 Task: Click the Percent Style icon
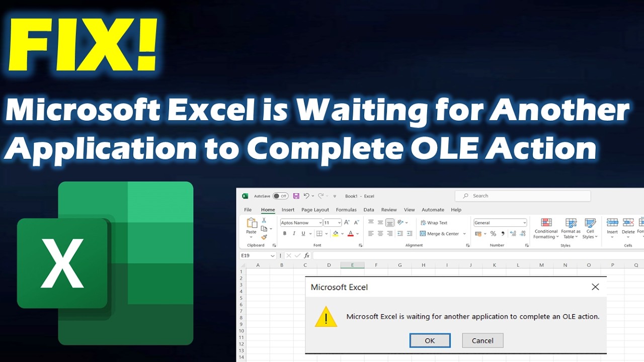pos(493,234)
